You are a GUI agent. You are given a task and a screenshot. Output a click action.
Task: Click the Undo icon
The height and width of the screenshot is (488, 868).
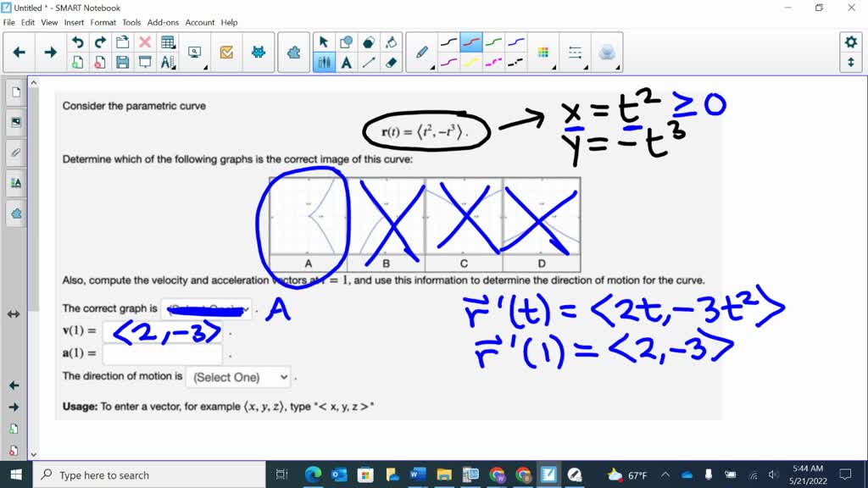(x=78, y=41)
